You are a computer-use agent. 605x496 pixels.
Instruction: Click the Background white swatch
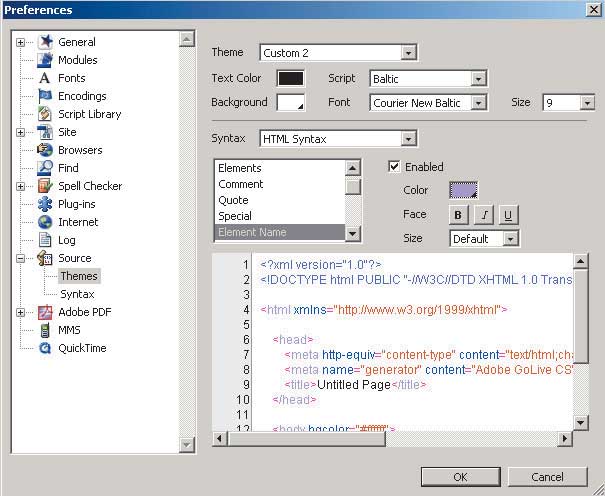291,103
